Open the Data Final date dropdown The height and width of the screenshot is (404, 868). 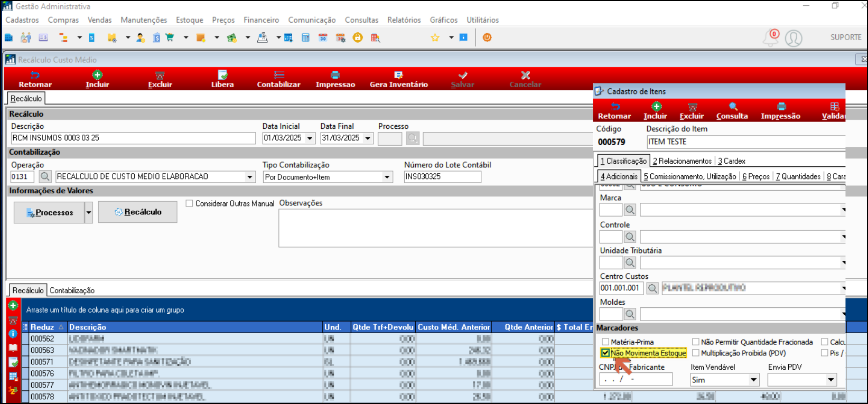tap(368, 138)
